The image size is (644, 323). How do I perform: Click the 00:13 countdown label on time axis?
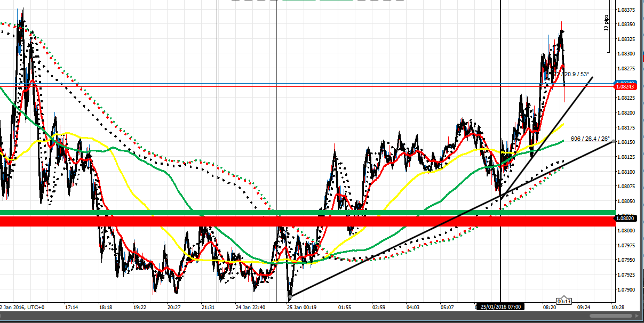pyautogui.click(x=564, y=301)
